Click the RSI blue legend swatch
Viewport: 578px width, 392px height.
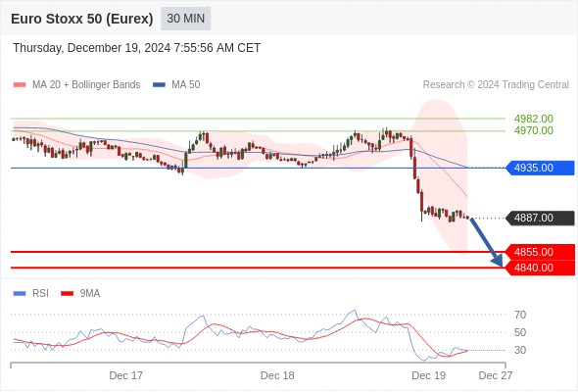20,294
